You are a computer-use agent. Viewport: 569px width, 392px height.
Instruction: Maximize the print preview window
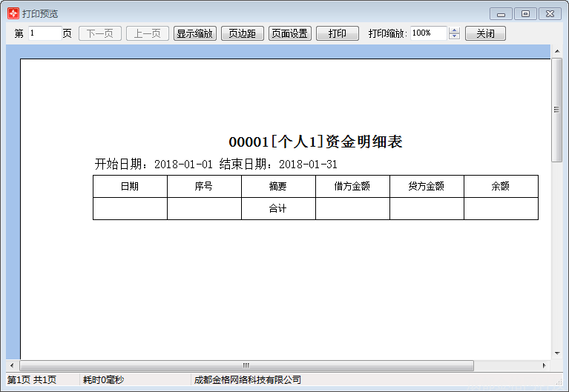pos(525,13)
